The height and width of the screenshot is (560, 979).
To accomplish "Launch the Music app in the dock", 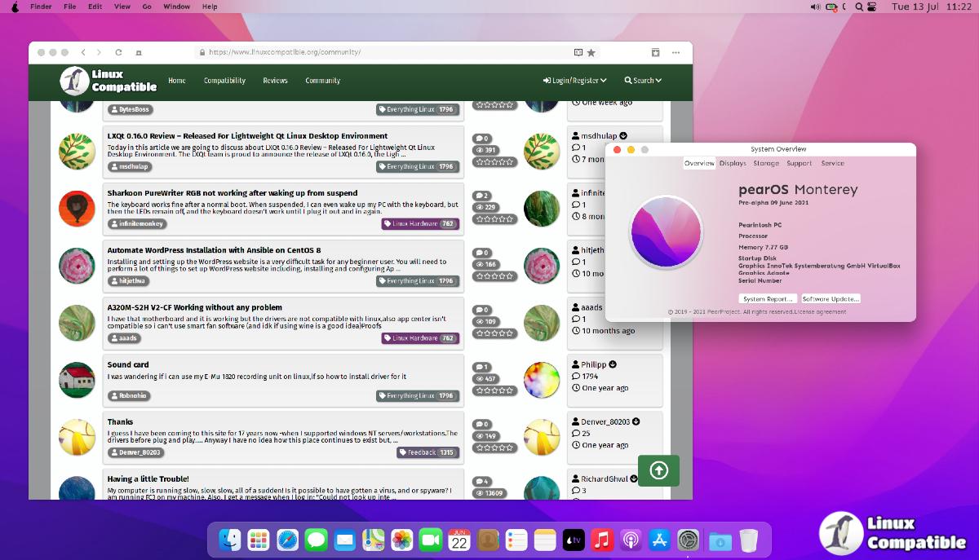I will tap(602, 540).
